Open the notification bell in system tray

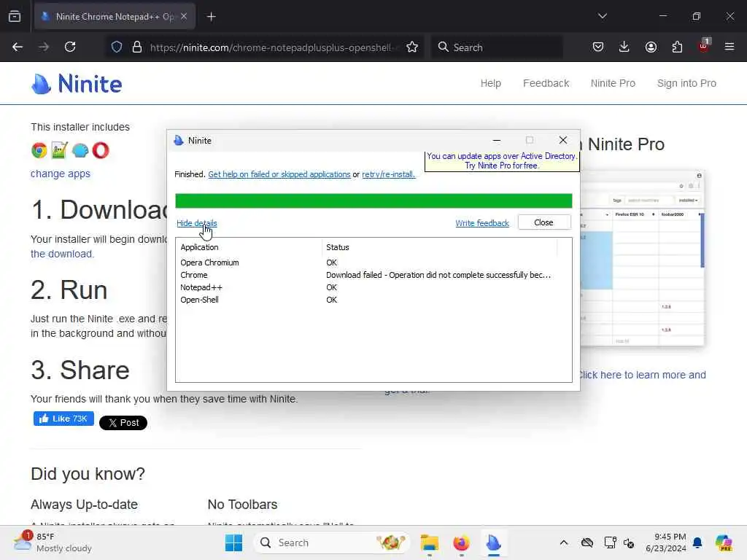point(697,542)
